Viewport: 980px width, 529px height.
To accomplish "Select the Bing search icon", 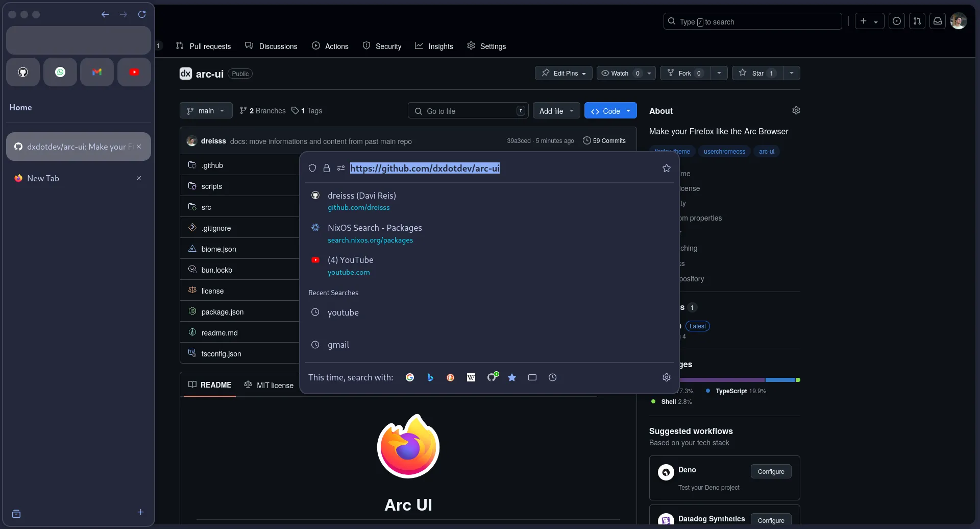I will coord(430,377).
